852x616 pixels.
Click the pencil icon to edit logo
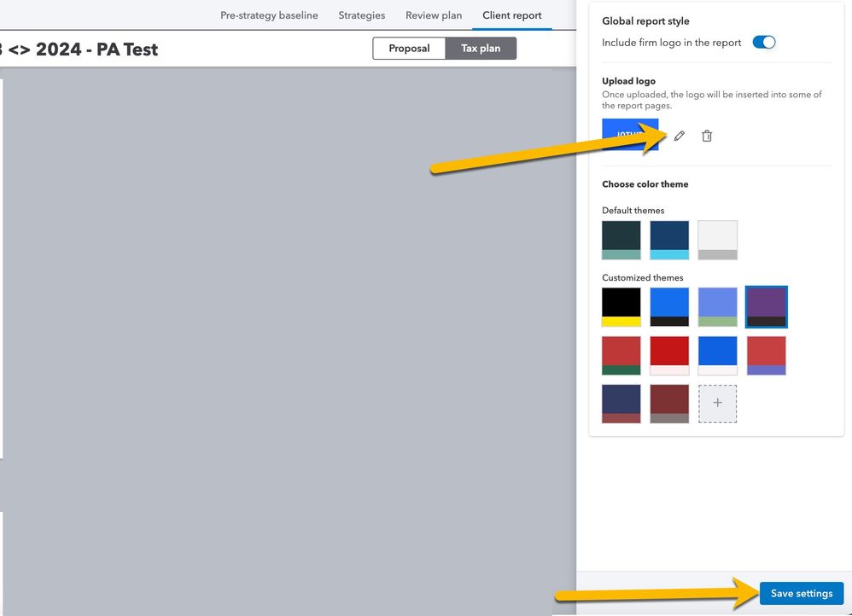(x=680, y=136)
